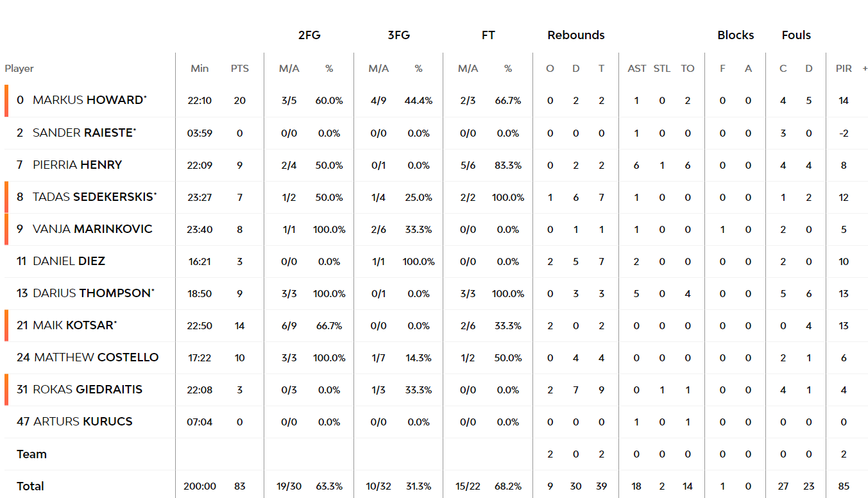Click Tadas Sedekerskis in player list
The height and width of the screenshot is (498, 868).
point(95,197)
